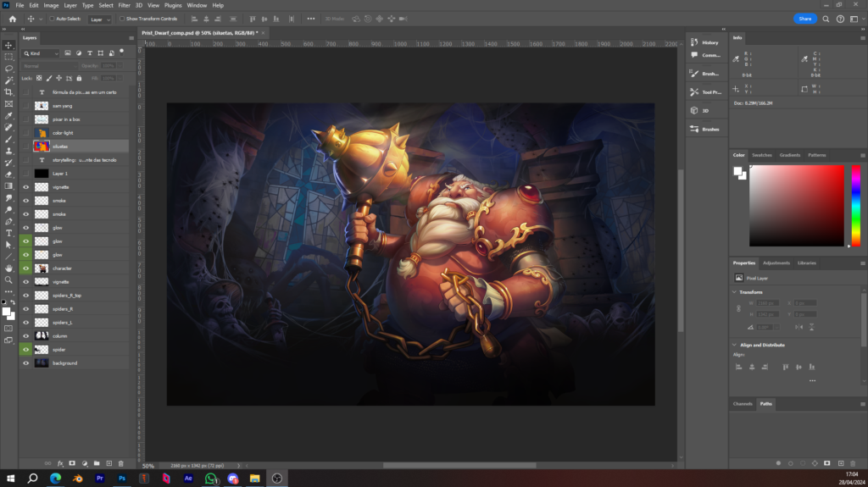Screen dimensions: 868x487
Task: Hide the column layer
Action: 26,336
